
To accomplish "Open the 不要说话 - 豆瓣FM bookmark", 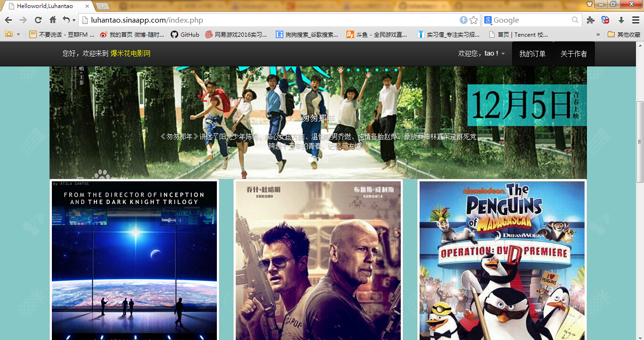I will point(62,34).
